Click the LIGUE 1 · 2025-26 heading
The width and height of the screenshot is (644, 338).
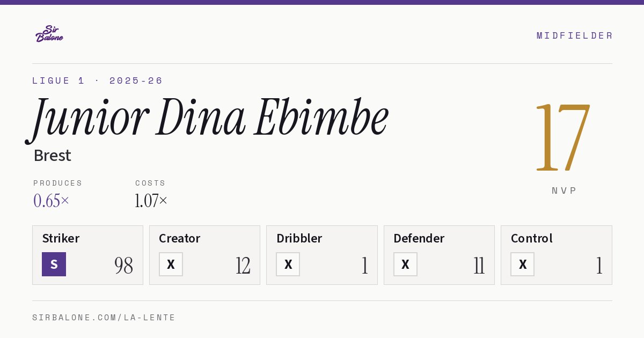97,80
